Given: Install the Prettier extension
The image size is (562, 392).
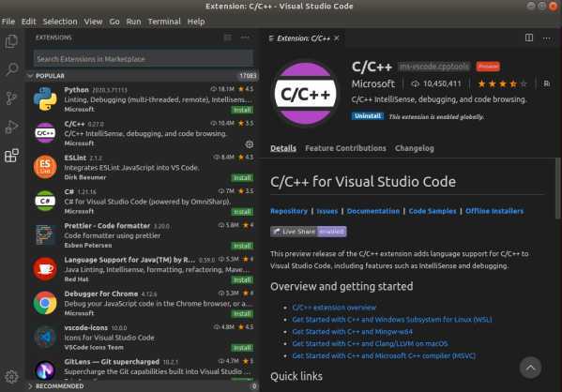Looking at the screenshot, I should (242, 246).
